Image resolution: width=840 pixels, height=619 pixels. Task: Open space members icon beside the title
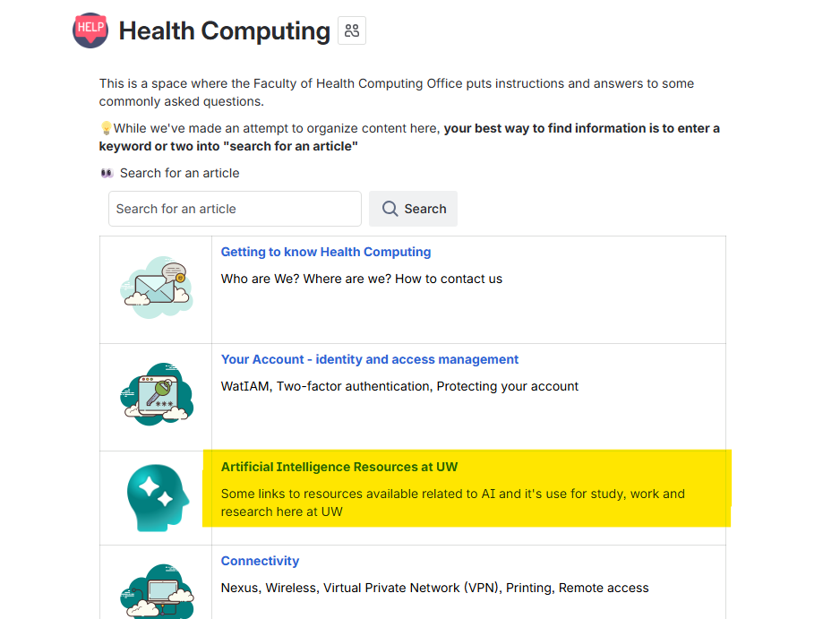click(351, 30)
